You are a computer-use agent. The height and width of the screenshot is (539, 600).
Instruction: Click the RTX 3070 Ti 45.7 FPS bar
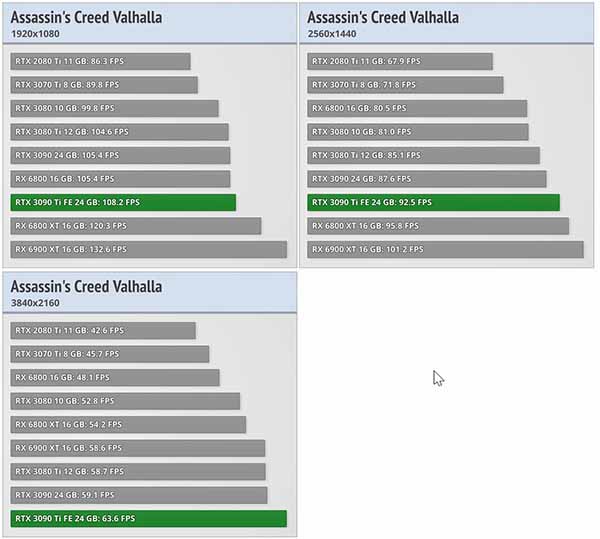click(x=110, y=354)
